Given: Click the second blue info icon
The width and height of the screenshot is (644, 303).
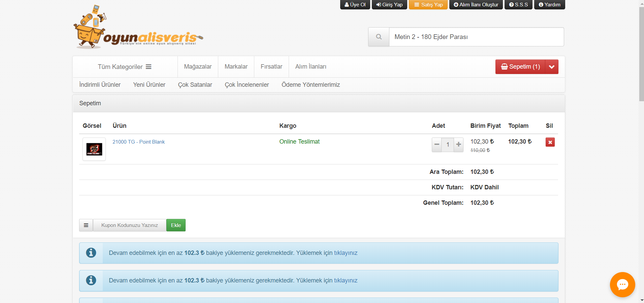Looking at the screenshot, I should tap(91, 280).
